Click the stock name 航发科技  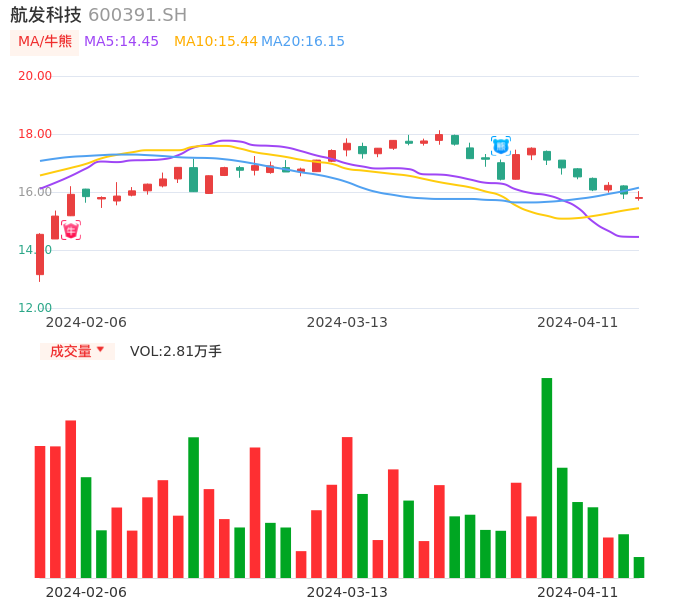(x=46, y=15)
